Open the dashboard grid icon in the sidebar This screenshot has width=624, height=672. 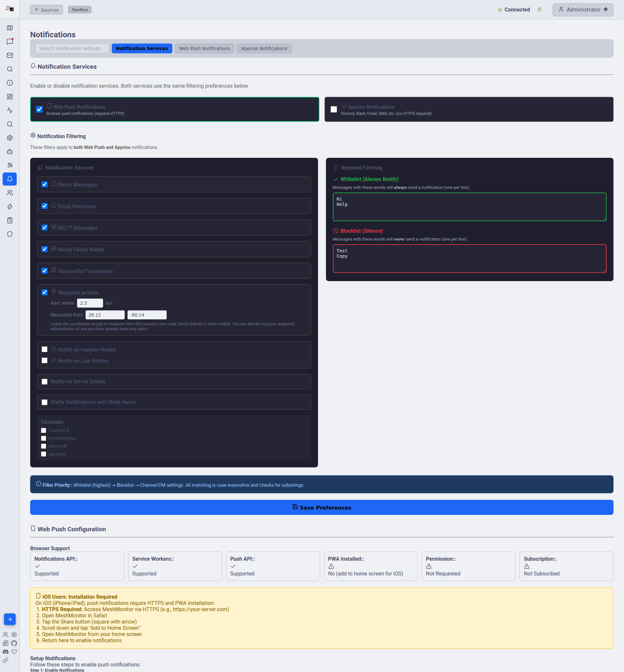pyautogui.click(x=10, y=97)
